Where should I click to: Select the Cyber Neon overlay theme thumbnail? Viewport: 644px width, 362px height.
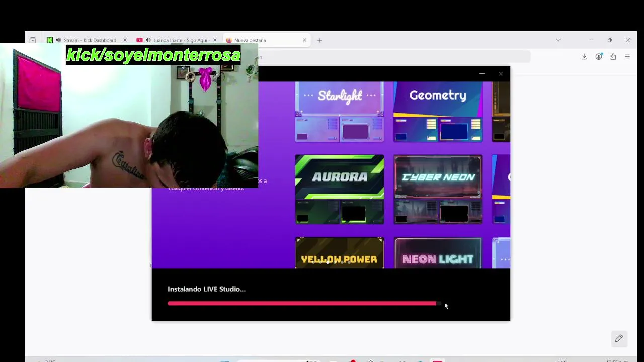pyautogui.click(x=438, y=190)
